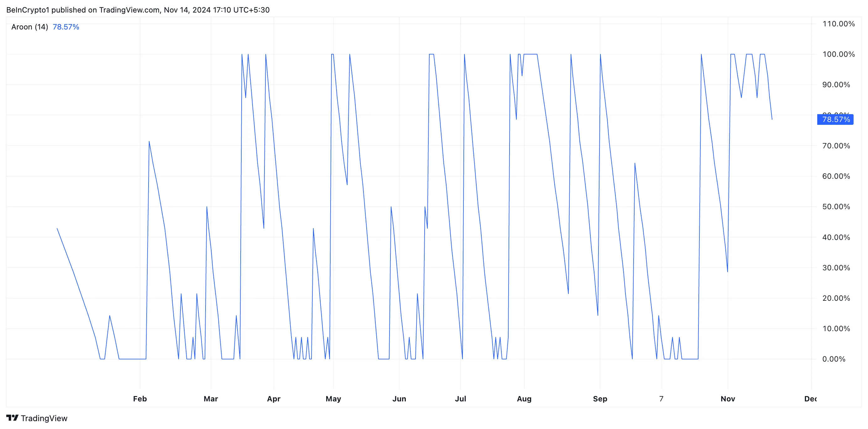Click the Nov label on time axis

[x=728, y=399]
